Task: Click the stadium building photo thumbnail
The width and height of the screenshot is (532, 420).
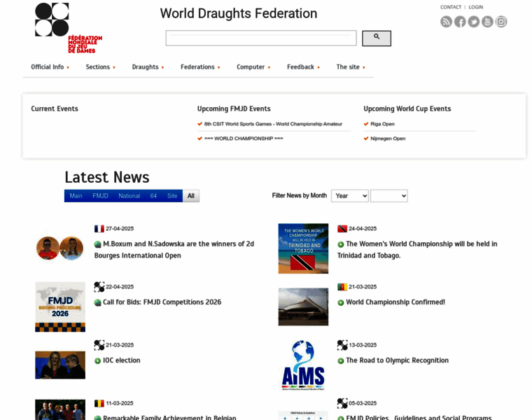Action: [303, 307]
